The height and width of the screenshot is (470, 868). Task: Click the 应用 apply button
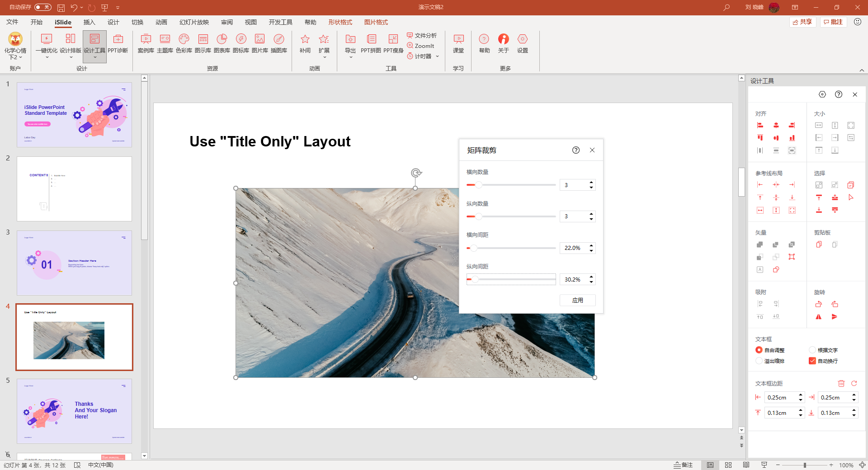[x=577, y=300]
